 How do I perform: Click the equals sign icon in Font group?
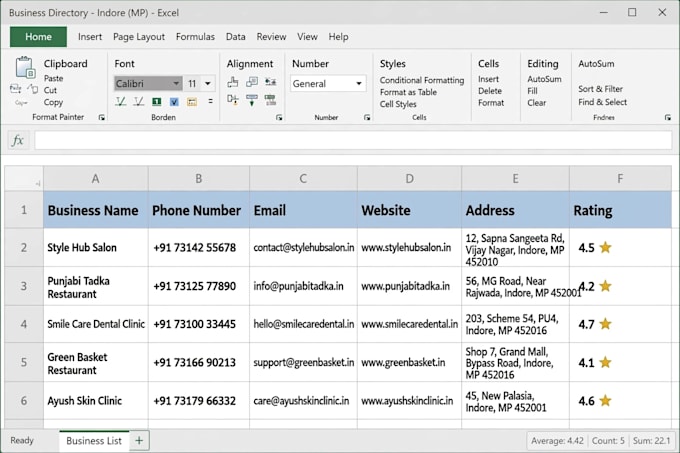(210, 101)
